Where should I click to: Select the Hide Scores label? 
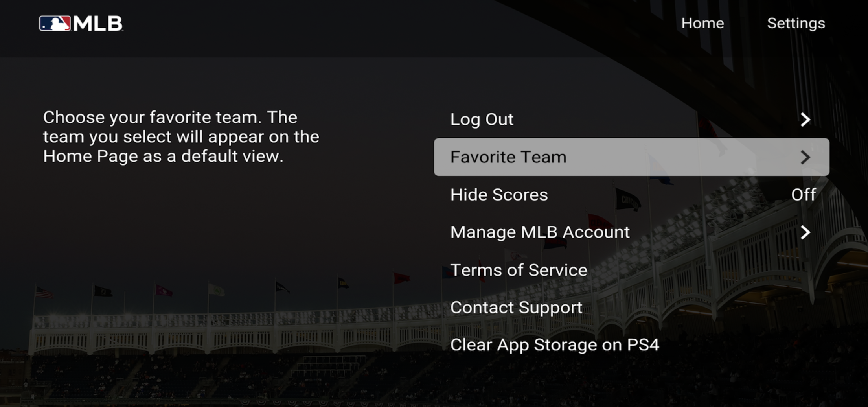(x=499, y=195)
